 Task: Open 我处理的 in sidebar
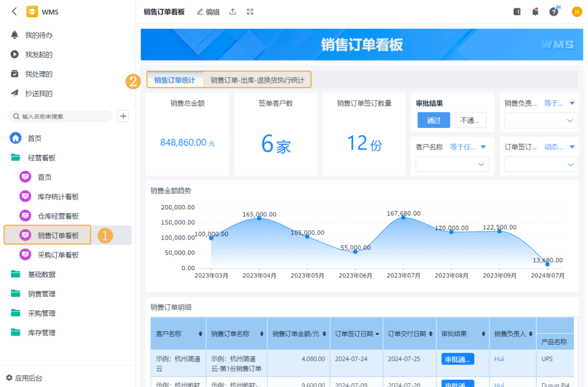(x=38, y=74)
